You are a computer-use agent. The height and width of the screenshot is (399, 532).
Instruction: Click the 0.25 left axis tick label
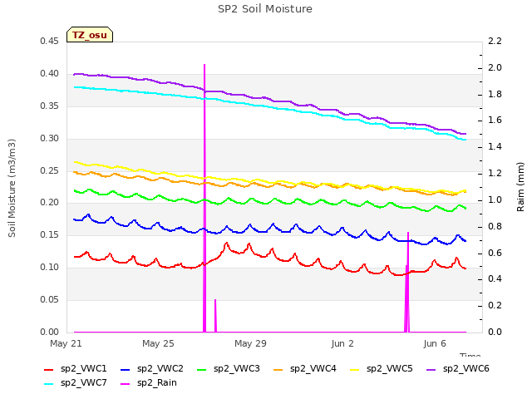click(x=50, y=170)
